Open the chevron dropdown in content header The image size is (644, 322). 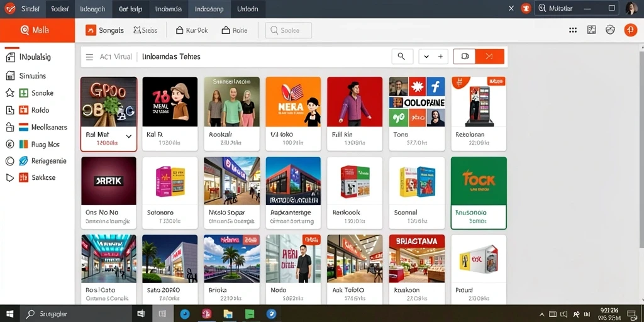click(426, 57)
